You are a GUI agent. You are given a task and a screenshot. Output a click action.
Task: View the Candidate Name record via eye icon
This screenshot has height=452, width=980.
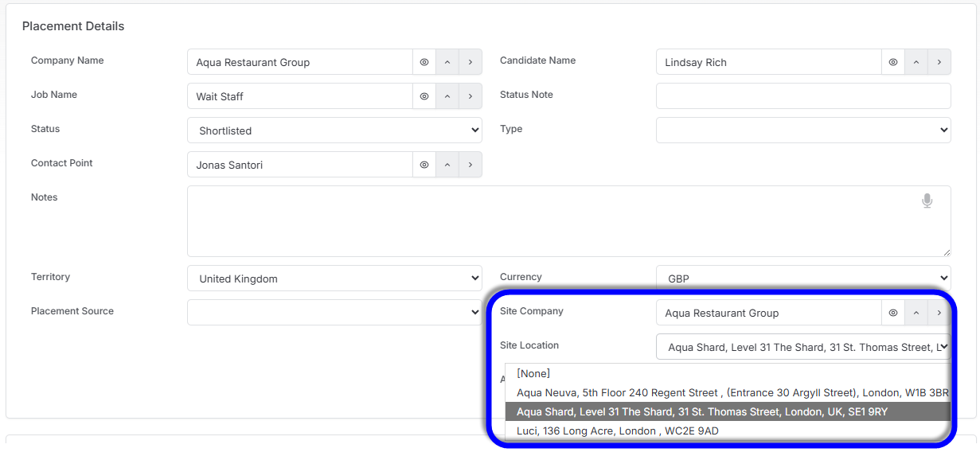[893, 62]
